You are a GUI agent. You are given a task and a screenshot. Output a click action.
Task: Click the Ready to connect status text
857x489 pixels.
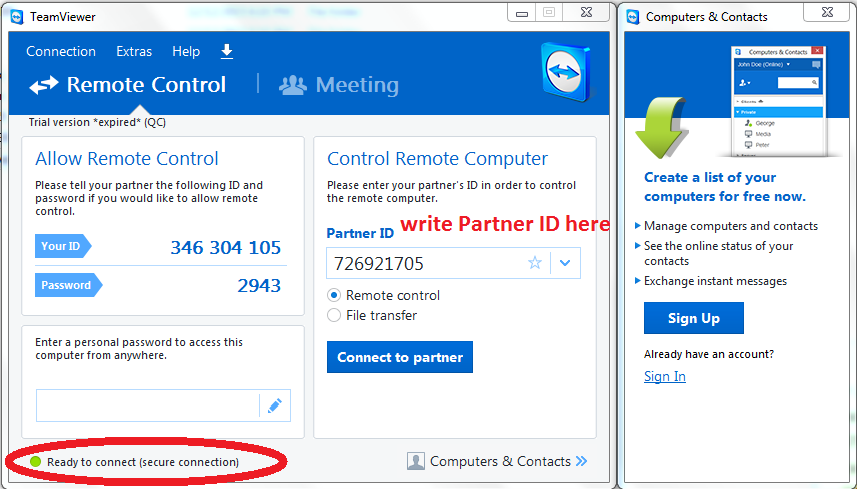coord(143,462)
